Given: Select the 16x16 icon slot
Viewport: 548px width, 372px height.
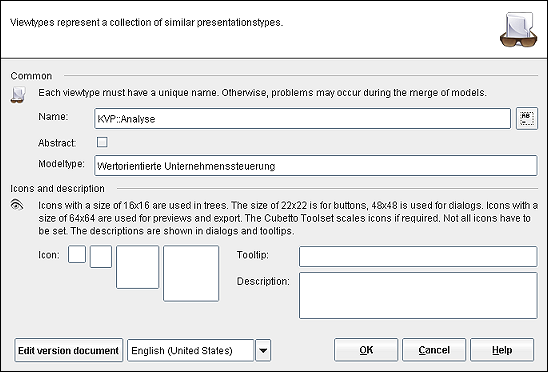Looking at the screenshot, I should point(77,254).
